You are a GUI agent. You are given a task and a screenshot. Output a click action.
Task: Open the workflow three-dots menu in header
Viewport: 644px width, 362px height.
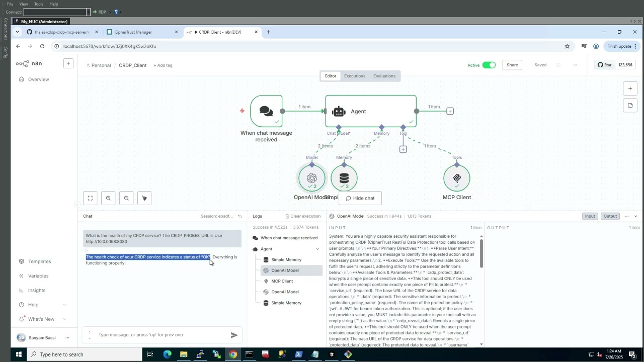pyautogui.click(x=575, y=65)
